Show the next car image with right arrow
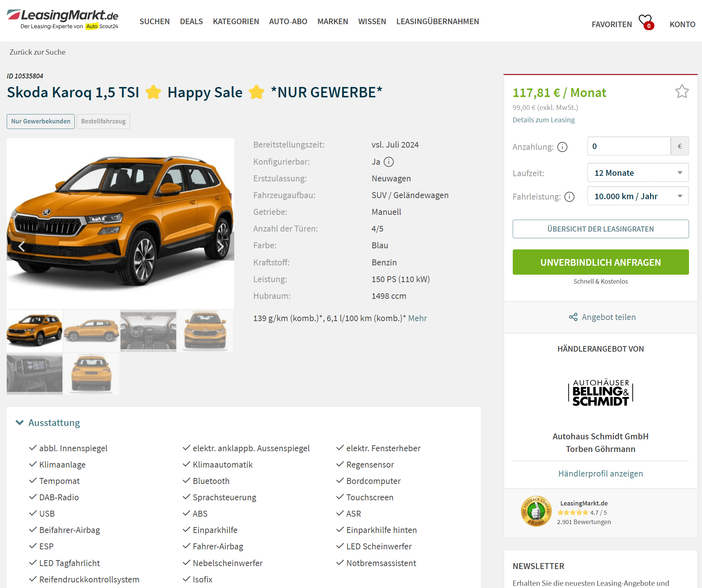702x588 pixels. point(220,246)
